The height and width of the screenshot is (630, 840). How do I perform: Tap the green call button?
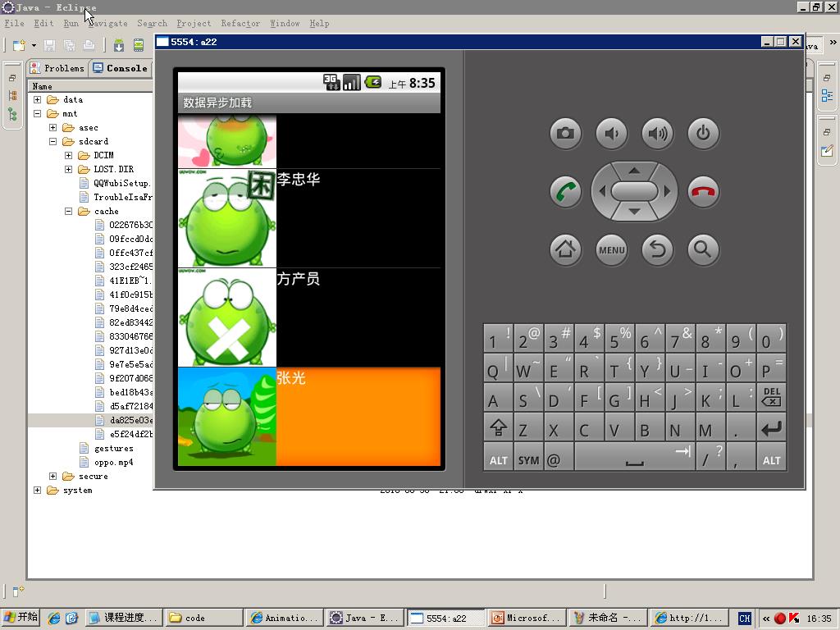(565, 192)
